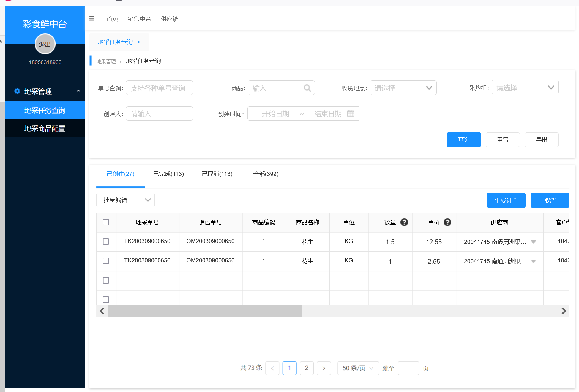Go to previous page arrow

pyautogui.click(x=272, y=368)
